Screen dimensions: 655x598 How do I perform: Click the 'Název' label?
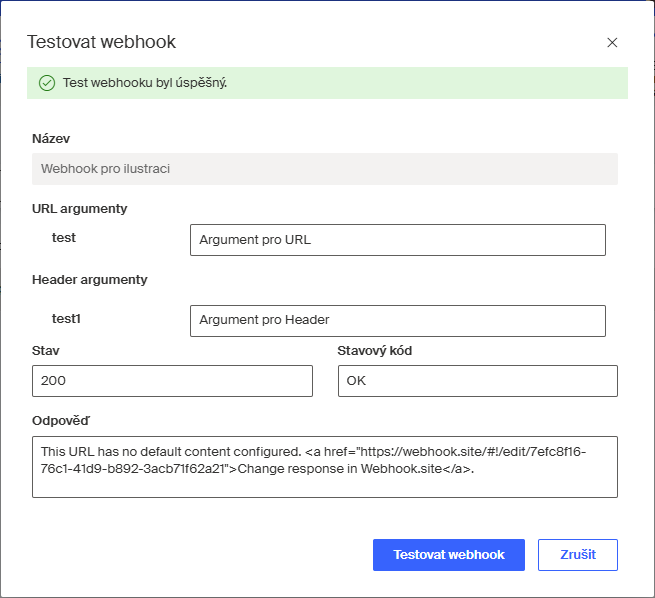coord(51,139)
